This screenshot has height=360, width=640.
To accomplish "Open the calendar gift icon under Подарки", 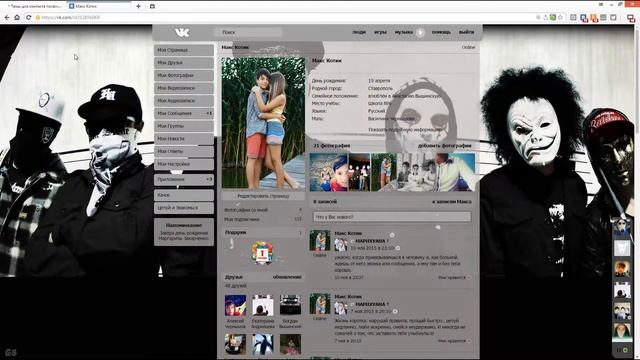I will (262, 253).
